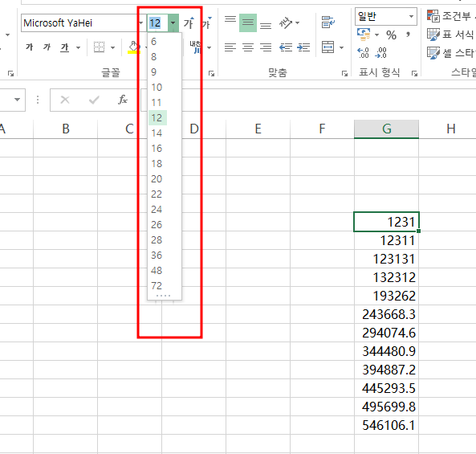Decrease indent in cell

click(286, 47)
